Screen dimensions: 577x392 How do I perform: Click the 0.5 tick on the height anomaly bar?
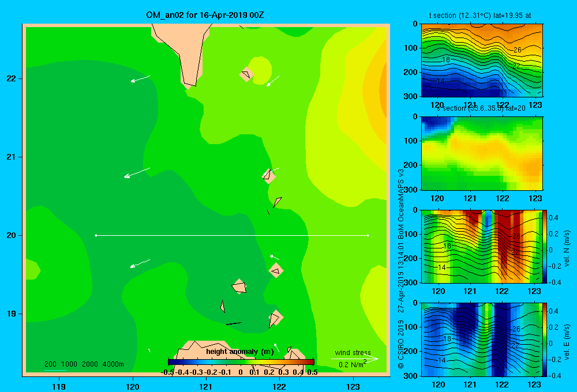[x=312, y=372]
